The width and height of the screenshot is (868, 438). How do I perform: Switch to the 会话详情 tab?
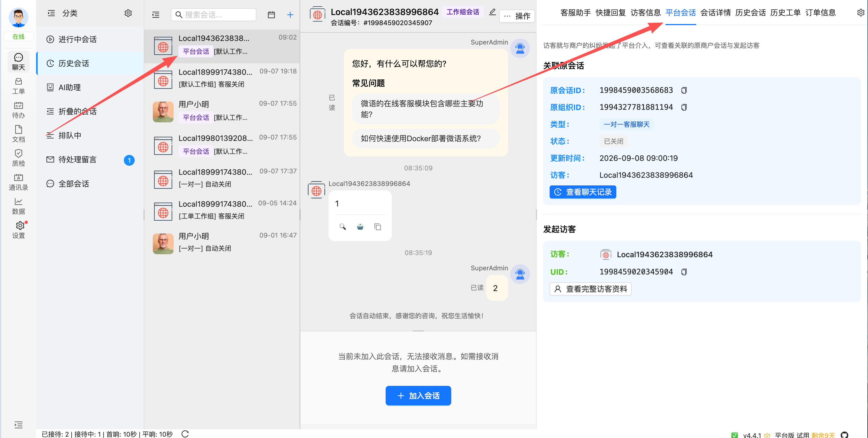pos(716,13)
